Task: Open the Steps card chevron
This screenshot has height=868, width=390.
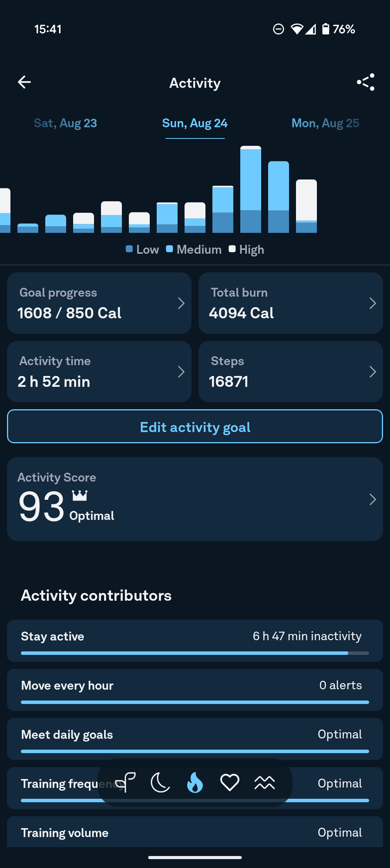Action: click(373, 372)
